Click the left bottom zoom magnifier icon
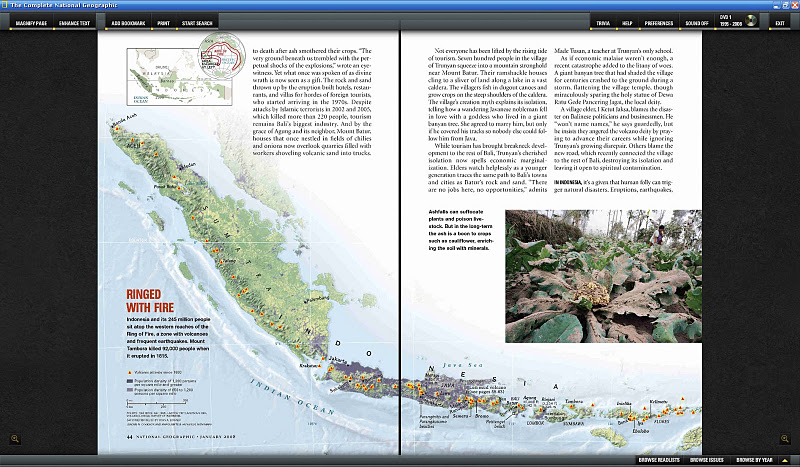 click(x=14, y=438)
